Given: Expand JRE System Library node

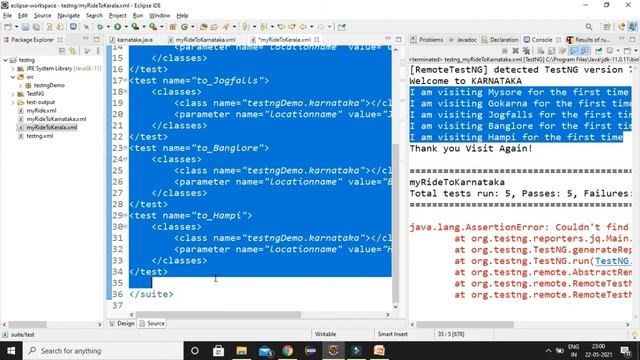Looking at the screenshot, I should point(13,69).
